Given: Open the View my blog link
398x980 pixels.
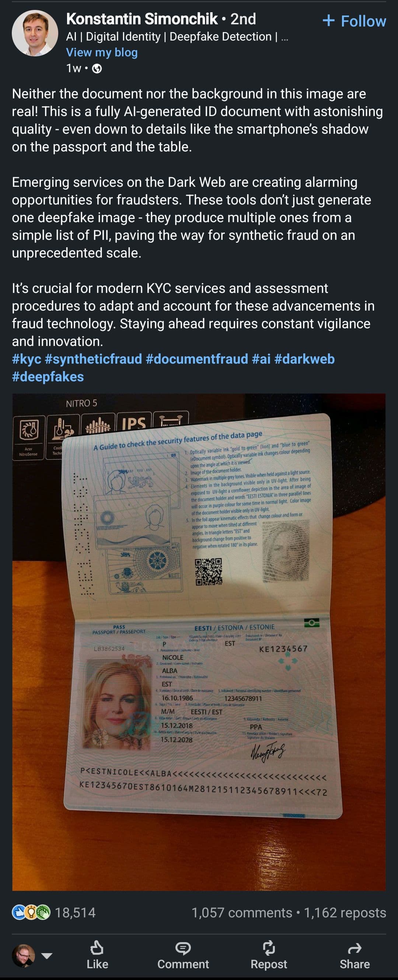Looking at the screenshot, I should pos(102,52).
